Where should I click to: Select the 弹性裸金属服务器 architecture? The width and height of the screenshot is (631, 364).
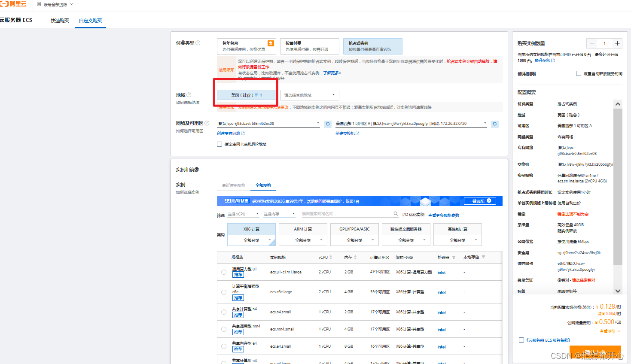(406, 229)
